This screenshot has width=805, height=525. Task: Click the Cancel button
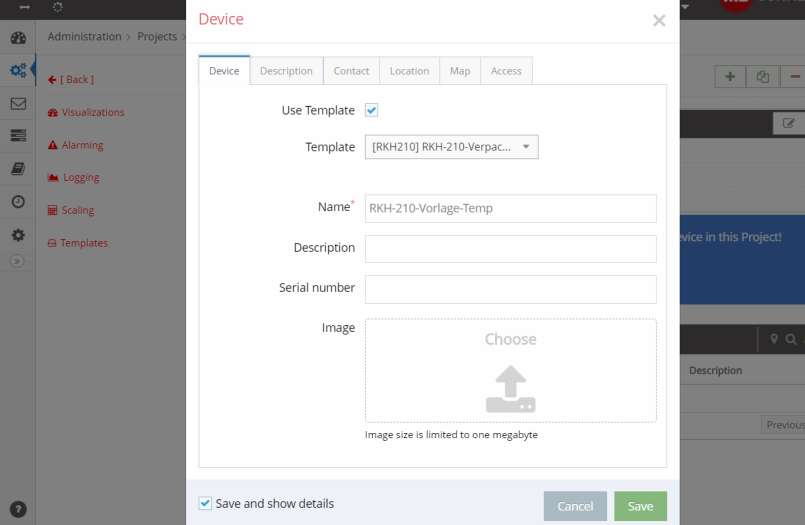575,506
